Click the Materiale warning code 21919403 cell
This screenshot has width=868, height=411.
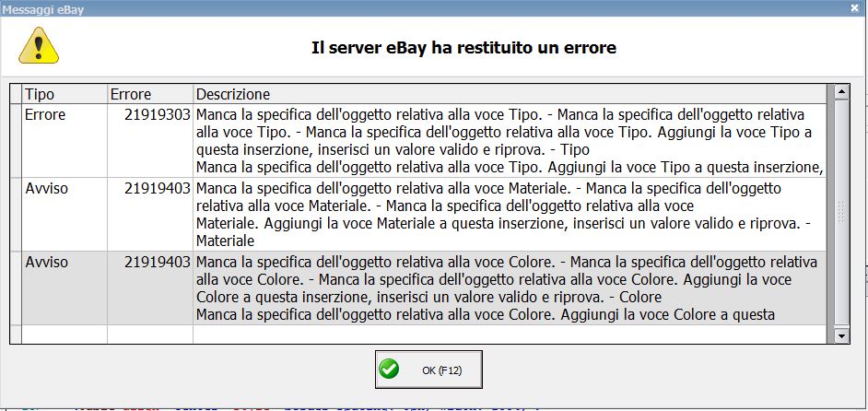coord(150,215)
